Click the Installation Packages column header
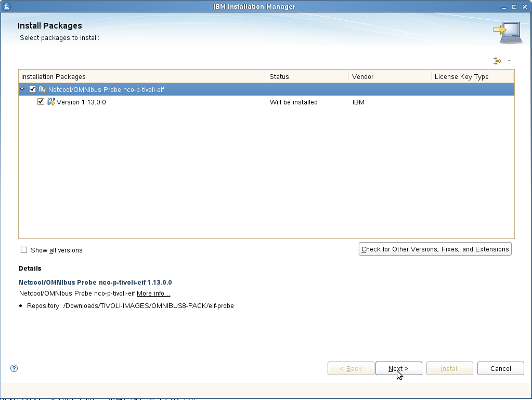This screenshot has width=532, height=400. pos(142,76)
